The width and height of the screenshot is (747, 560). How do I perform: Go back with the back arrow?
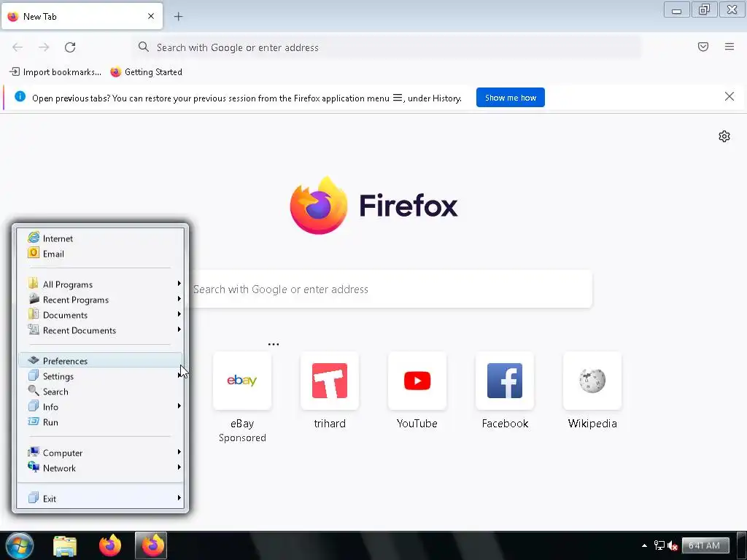pos(18,47)
